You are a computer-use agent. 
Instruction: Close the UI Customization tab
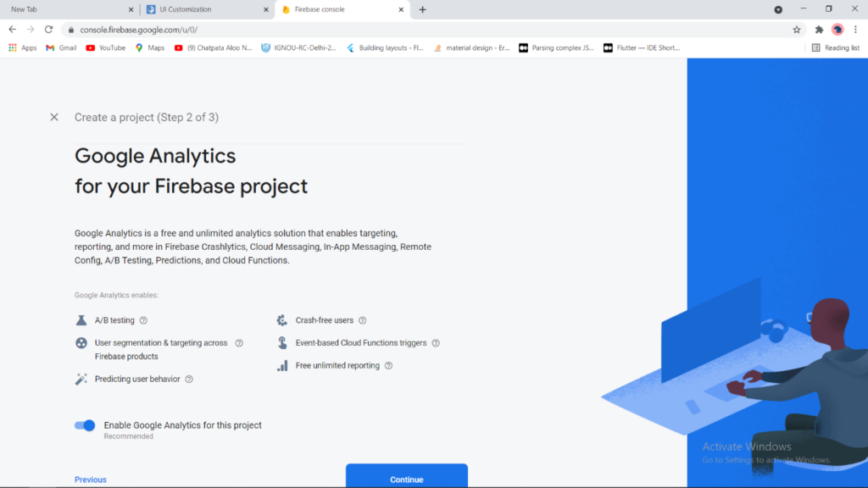point(265,9)
